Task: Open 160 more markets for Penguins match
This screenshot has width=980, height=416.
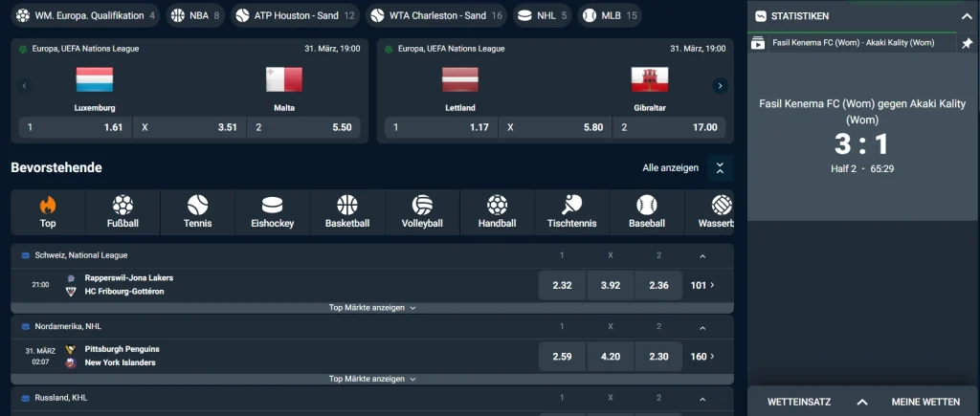Action: [x=702, y=357]
